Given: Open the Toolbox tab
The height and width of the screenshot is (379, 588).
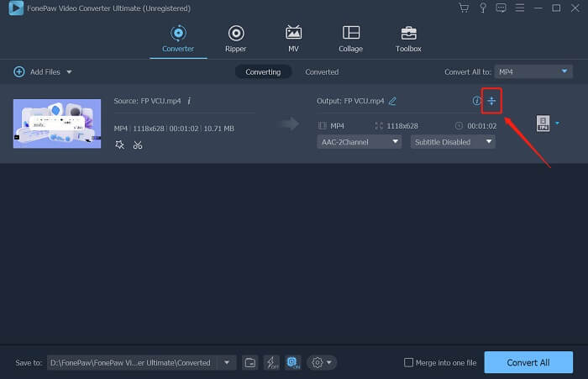Looking at the screenshot, I should 408,39.
